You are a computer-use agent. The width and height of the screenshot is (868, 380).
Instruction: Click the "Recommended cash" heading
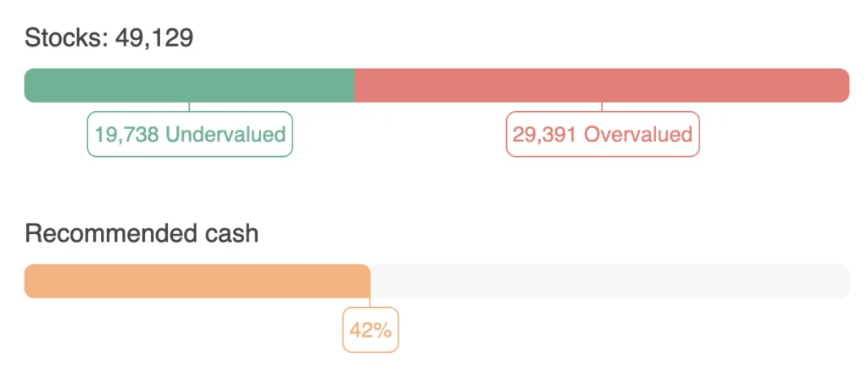click(x=142, y=233)
